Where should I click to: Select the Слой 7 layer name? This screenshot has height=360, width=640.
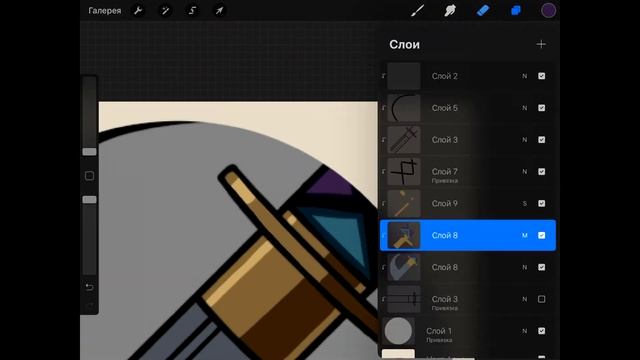pos(444,171)
